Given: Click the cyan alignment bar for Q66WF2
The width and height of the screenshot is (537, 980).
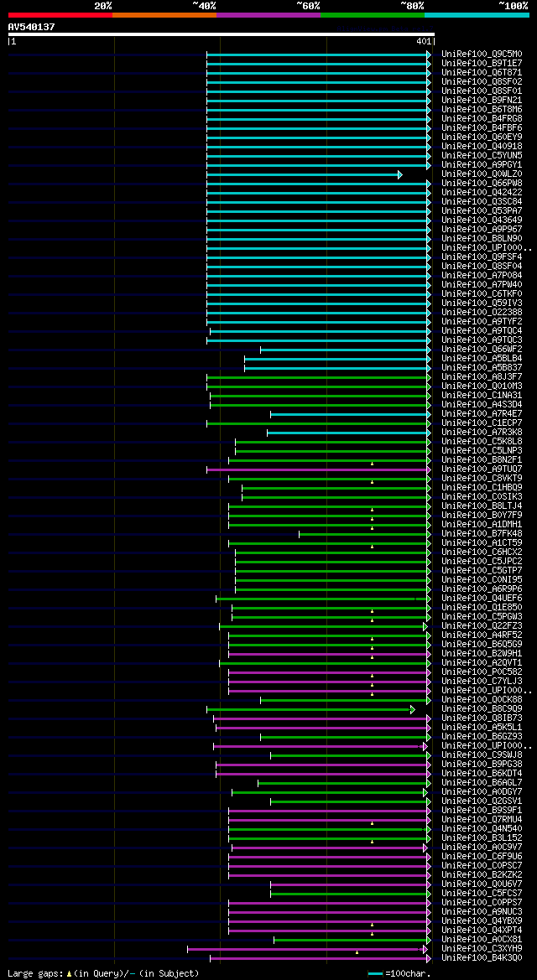Looking at the screenshot, I should point(346,350).
